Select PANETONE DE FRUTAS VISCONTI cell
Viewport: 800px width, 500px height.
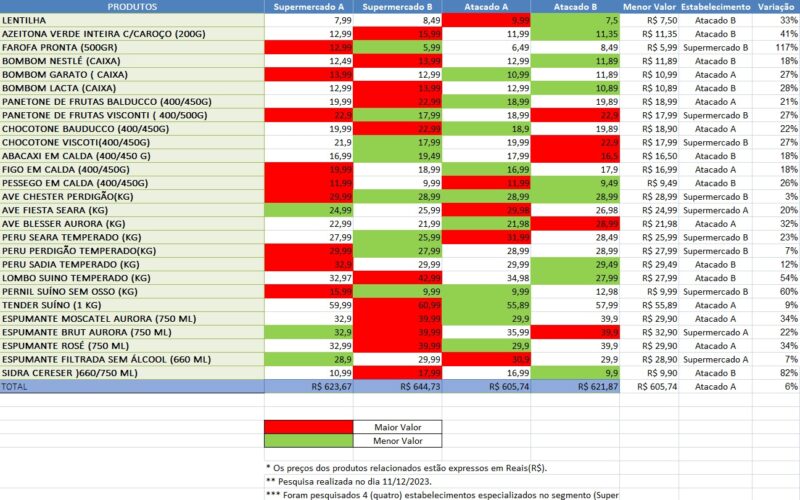pyautogui.click(x=132, y=115)
